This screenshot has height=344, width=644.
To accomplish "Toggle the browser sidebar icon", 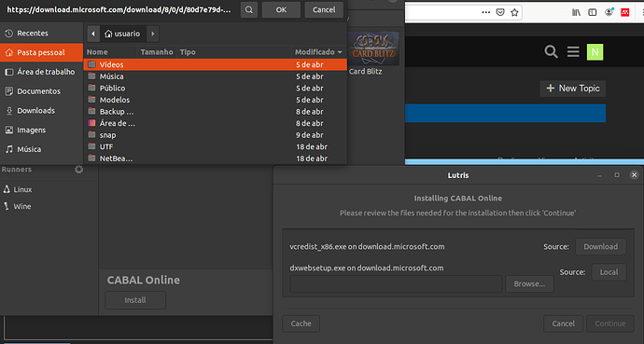I will pyautogui.click(x=593, y=12).
